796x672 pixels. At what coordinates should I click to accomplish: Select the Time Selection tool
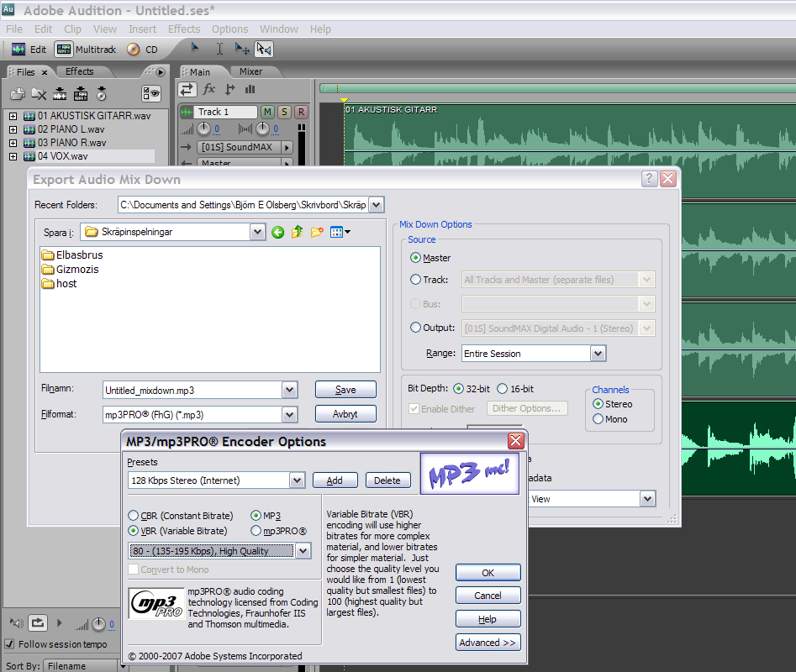click(x=219, y=49)
